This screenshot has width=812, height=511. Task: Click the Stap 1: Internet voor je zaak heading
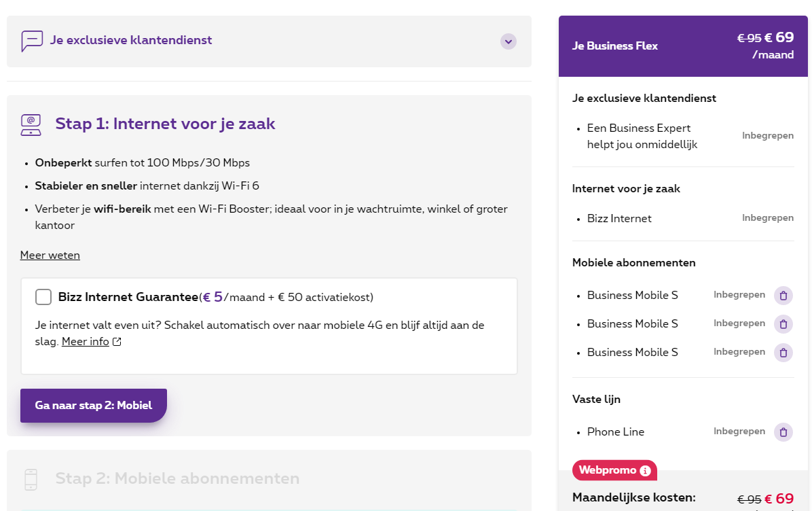coord(165,124)
